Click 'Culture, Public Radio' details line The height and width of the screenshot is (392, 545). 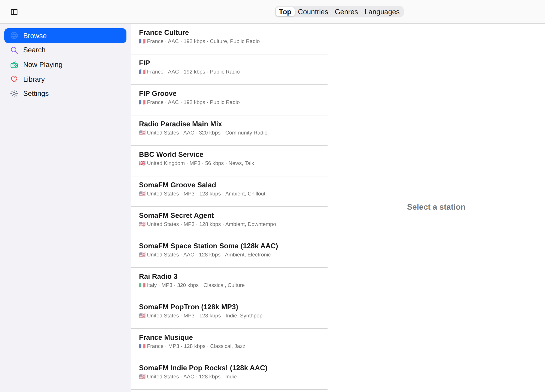(199, 41)
